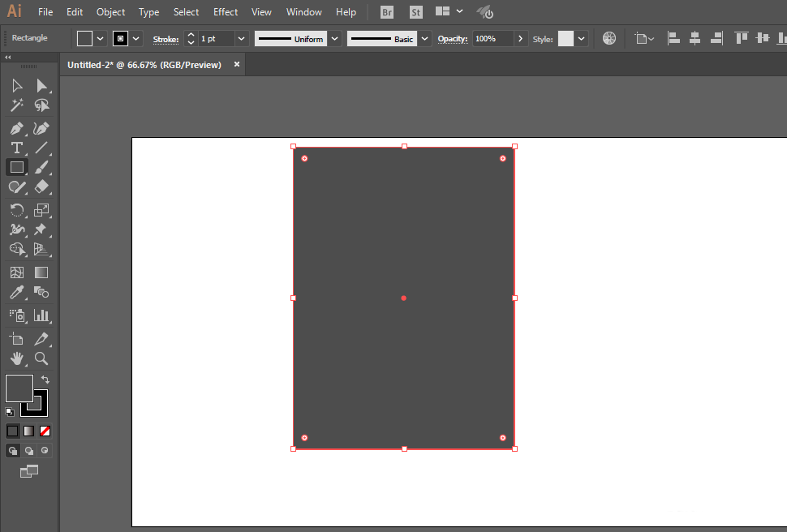
Task: Open stroke weight dropdown
Action: tap(242, 39)
